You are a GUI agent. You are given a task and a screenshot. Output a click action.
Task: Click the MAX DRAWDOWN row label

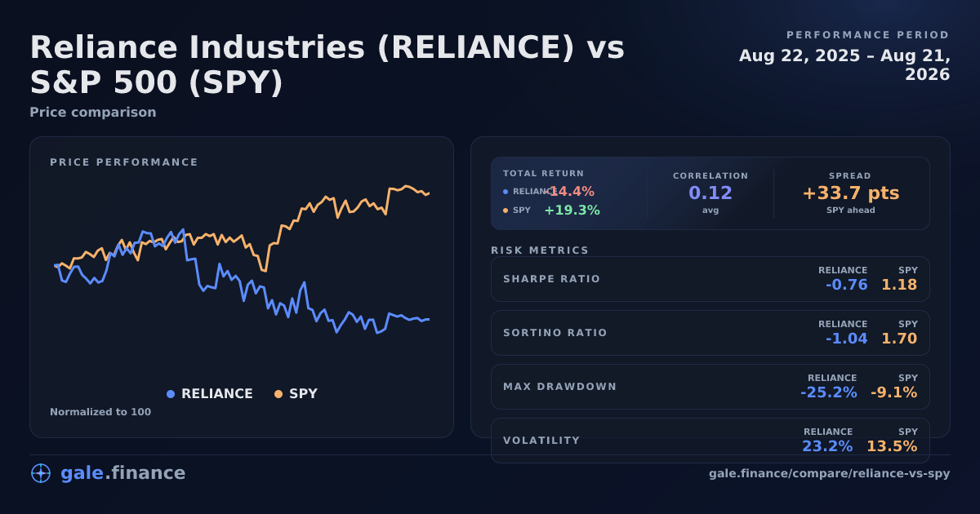[x=560, y=387]
